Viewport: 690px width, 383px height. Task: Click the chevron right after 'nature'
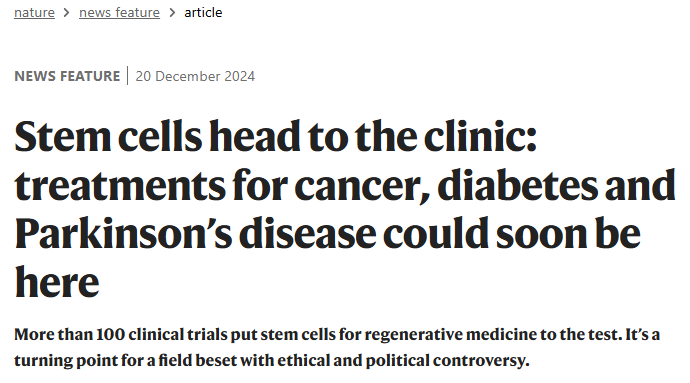tap(66, 13)
